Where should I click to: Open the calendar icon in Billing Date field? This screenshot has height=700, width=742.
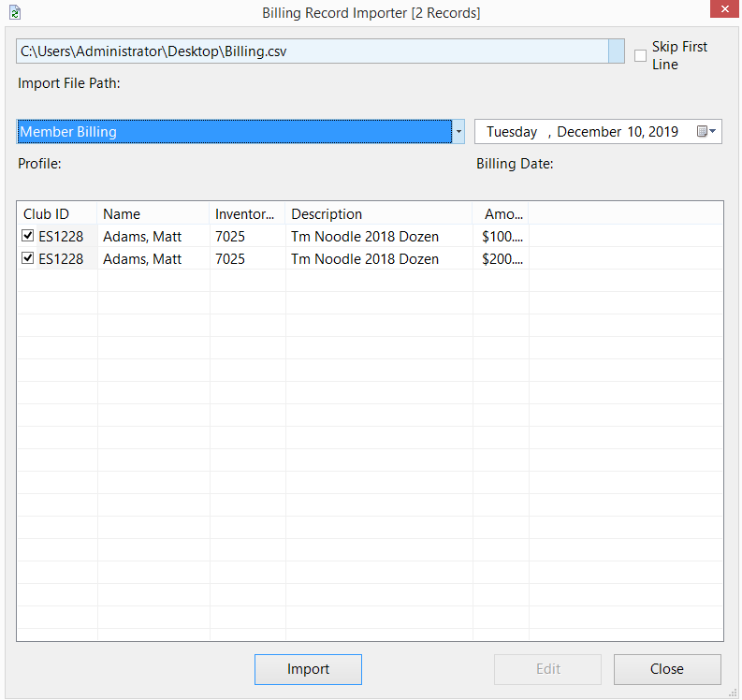click(706, 132)
